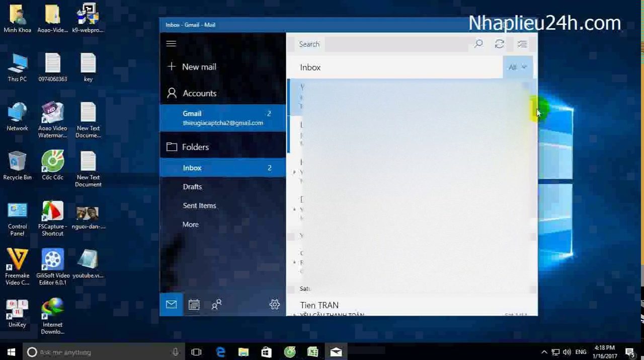Image resolution: width=644 pixels, height=360 pixels.
Task: Toggle the hamburger navigation menu
Action: tap(171, 44)
